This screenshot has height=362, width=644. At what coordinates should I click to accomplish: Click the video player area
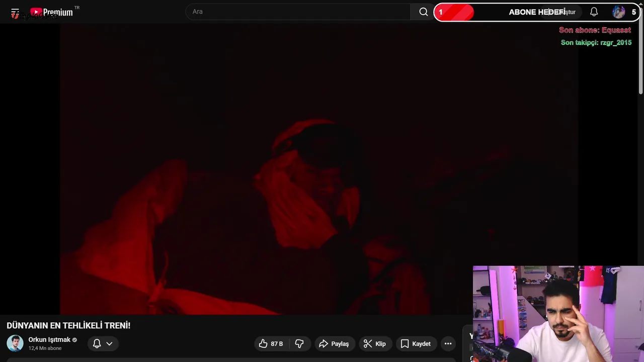[319, 169]
